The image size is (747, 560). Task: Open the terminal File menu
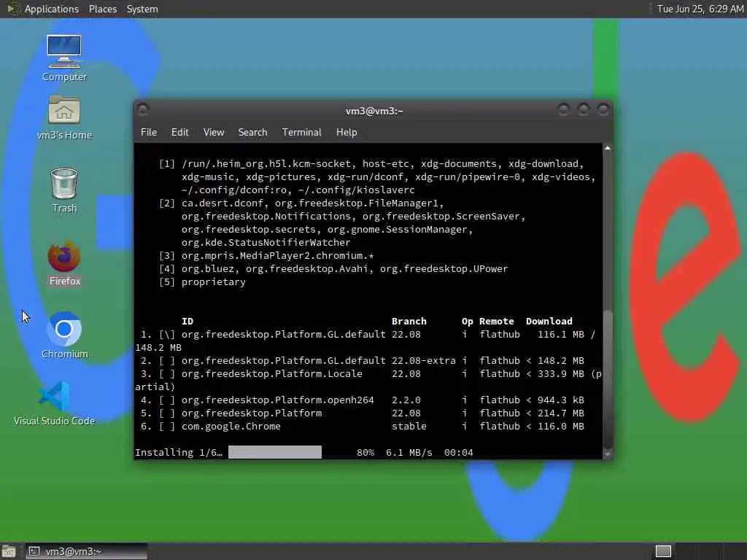tap(149, 133)
